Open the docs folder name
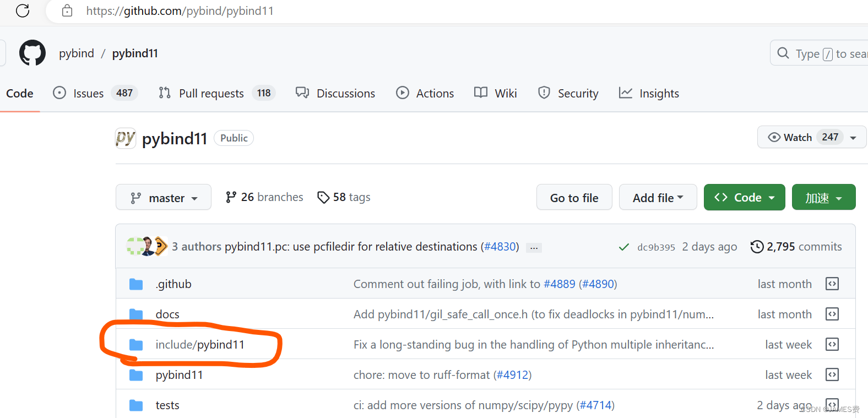868x418 pixels. tap(167, 314)
